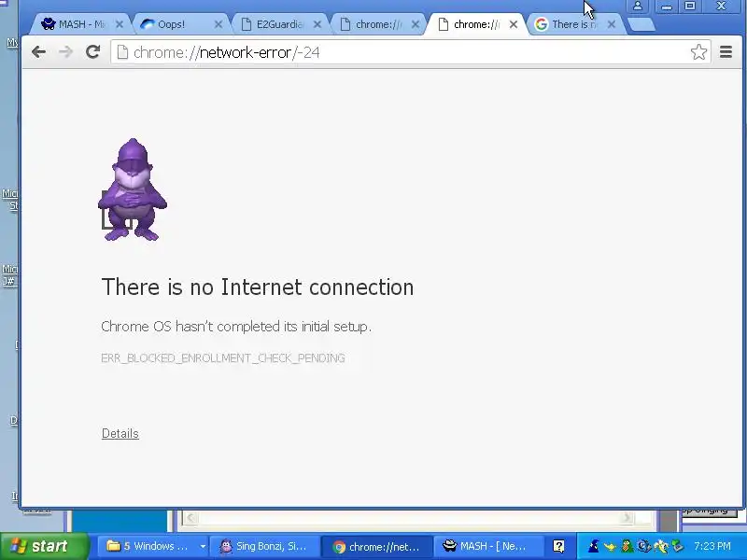Image resolution: width=747 pixels, height=560 pixels.
Task: Open the Details link
Action: pyautogui.click(x=120, y=433)
